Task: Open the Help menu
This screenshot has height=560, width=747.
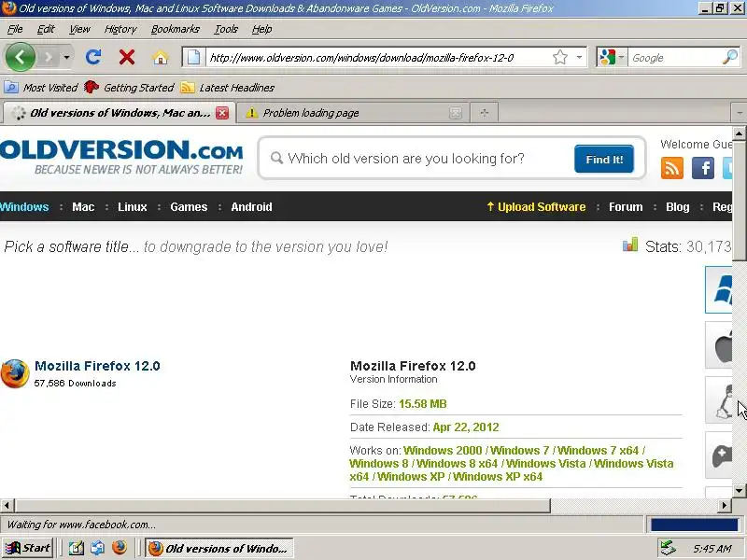Action: point(262,30)
